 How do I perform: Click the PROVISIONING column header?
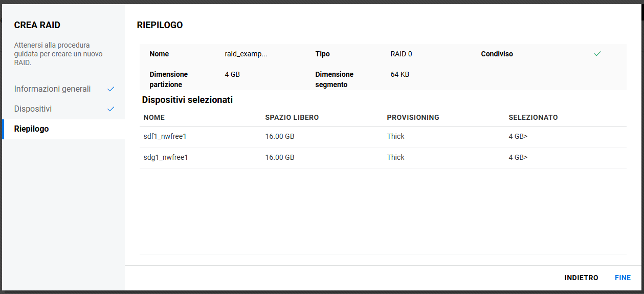point(413,117)
